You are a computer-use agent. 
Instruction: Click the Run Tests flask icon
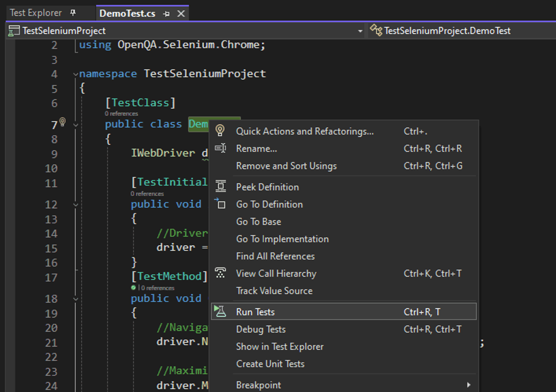220,311
